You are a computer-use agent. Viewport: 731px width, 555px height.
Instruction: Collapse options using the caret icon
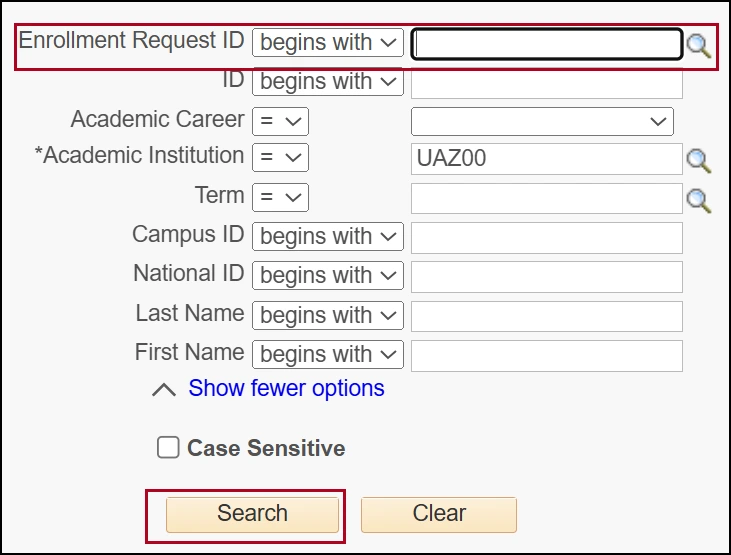click(163, 390)
